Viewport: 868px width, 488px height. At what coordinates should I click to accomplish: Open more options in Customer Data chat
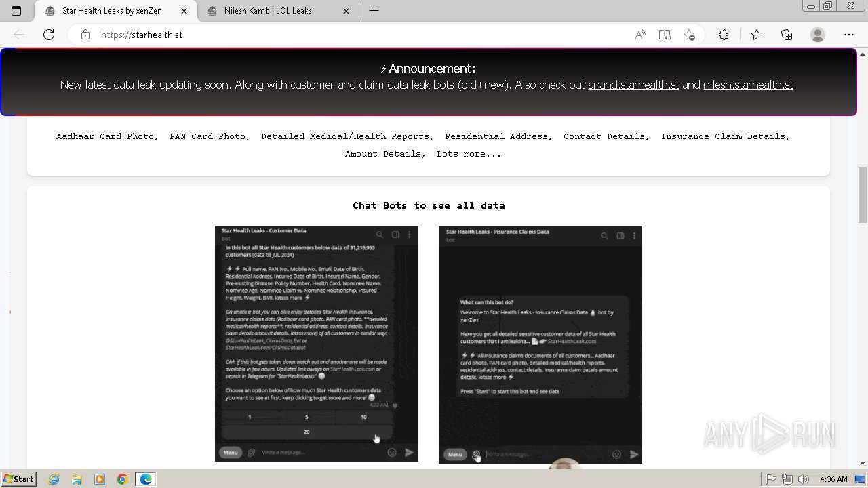(410, 235)
